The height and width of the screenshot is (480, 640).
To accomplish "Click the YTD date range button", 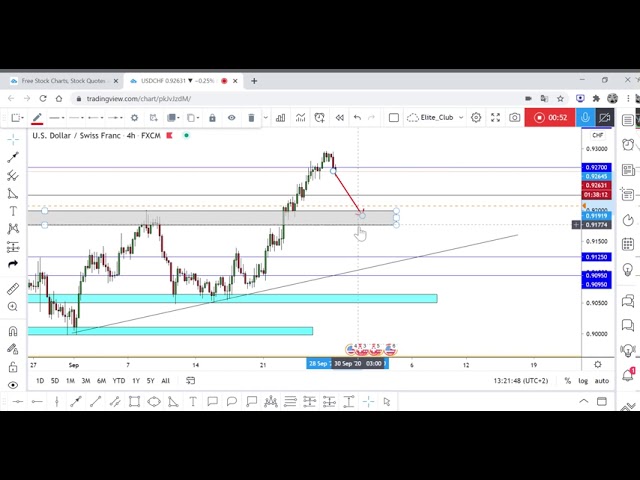I will pyautogui.click(x=118, y=381).
